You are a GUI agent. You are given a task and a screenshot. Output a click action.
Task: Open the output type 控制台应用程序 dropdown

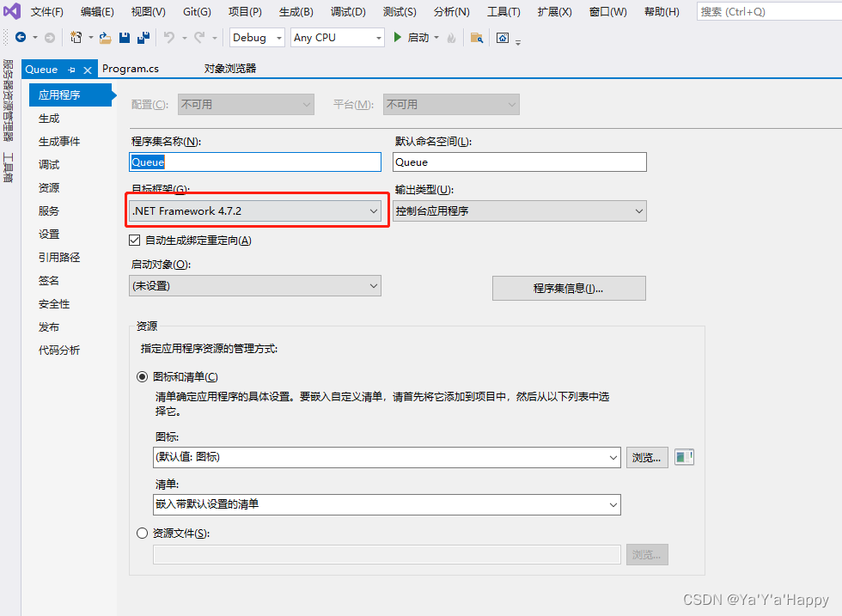click(520, 211)
